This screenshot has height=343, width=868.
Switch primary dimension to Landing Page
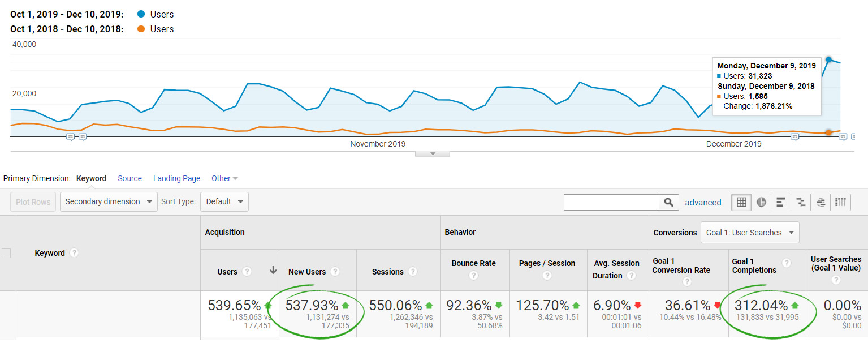(x=176, y=178)
